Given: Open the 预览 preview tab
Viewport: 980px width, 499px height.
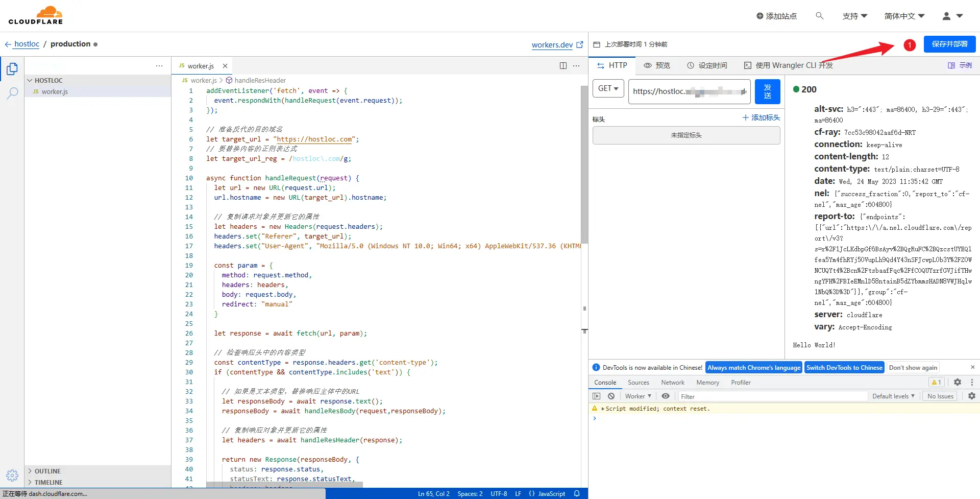Looking at the screenshot, I should [x=657, y=65].
